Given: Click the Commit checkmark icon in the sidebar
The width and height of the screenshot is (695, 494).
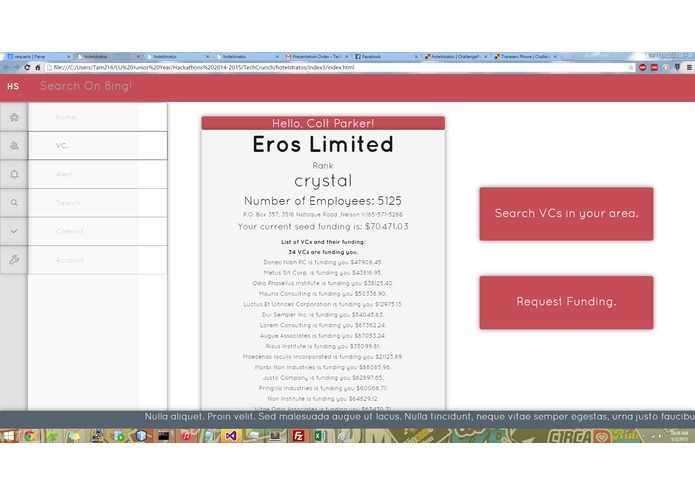Looking at the screenshot, I should (x=14, y=231).
